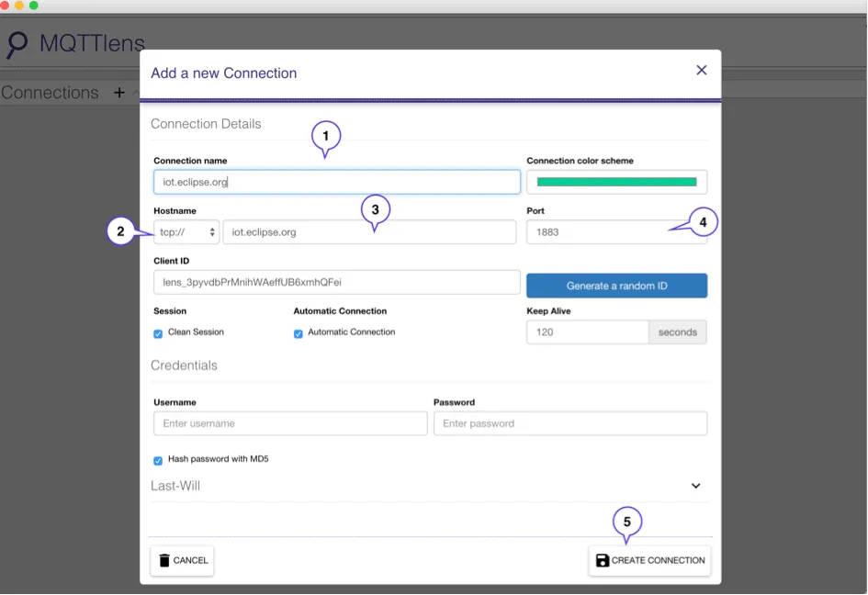
Task: Focus the Connection name field
Action: point(336,182)
